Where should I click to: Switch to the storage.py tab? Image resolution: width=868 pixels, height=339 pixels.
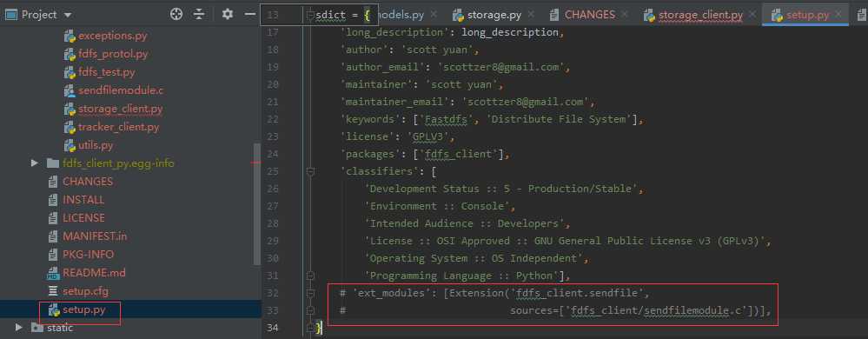tap(494, 15)
